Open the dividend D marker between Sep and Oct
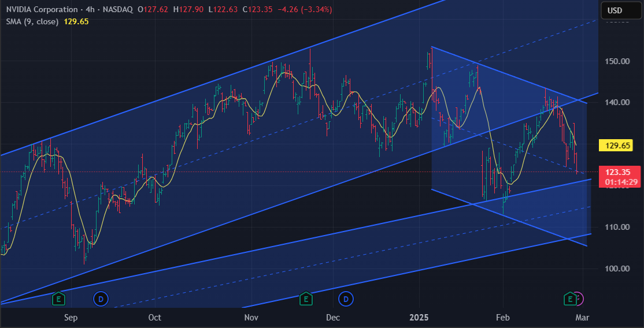 click(x=100, y=299)
